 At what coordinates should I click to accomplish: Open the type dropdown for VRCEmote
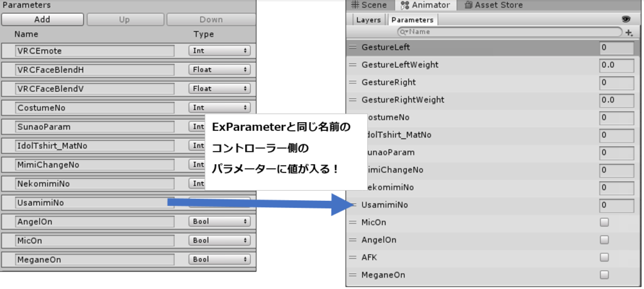point(219,50)
